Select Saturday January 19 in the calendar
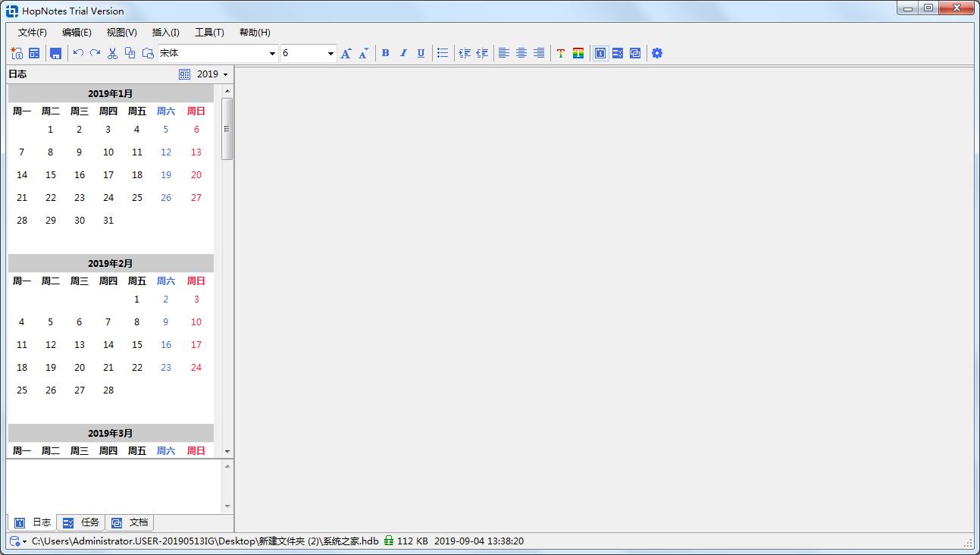This screenshot has width=980, height=555. pyautogui.click(x=166, y=175)
